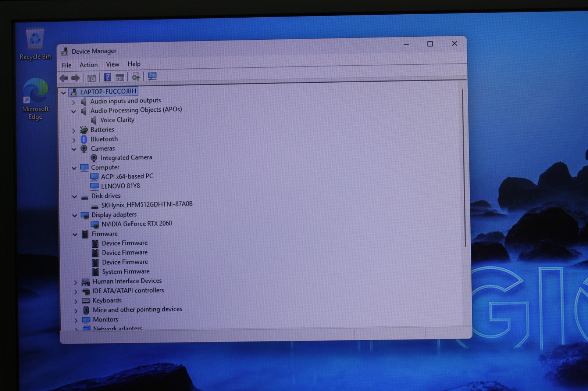Viewport: 588px width, 391px height.
Task: Open the Action menu
Action: point(89,65)
